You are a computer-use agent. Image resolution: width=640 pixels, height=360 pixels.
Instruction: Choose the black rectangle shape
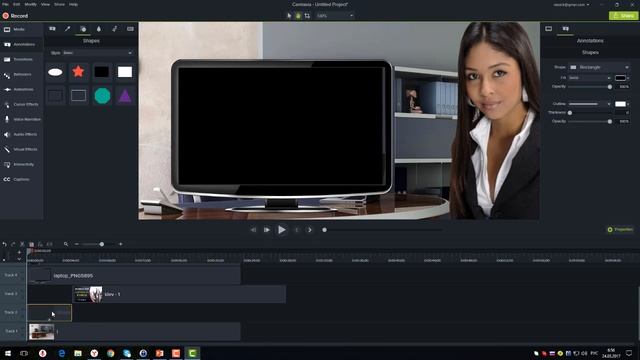click(x=102, y=72)
